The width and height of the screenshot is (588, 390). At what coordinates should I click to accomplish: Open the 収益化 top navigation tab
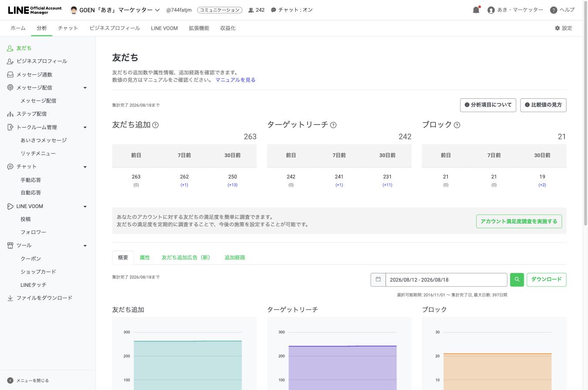click(228, 28)
